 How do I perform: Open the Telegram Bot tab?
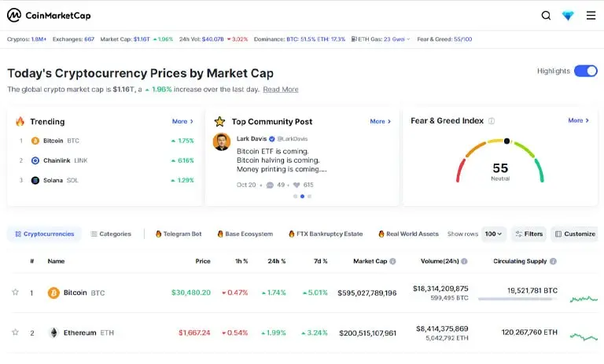click(x=179, y=234)
